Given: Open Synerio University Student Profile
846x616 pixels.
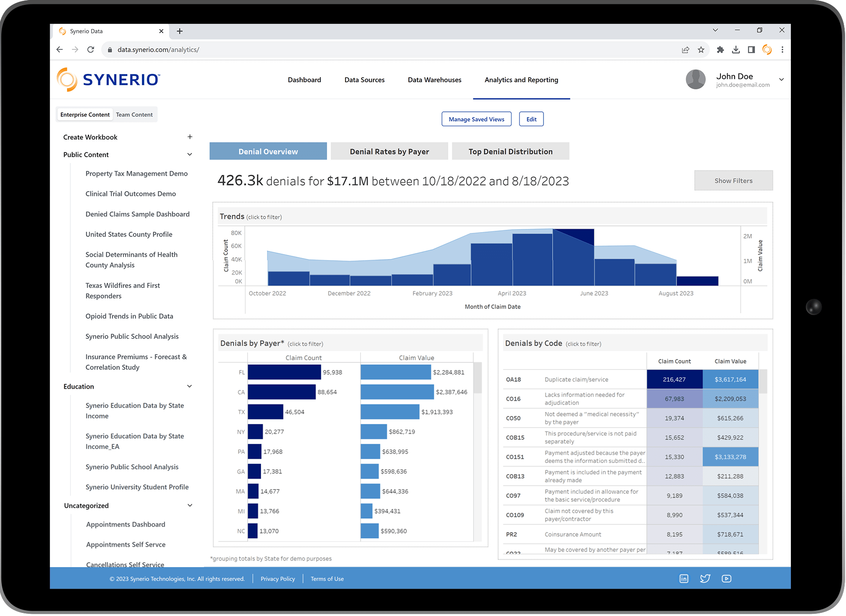Looking at the screenshot, I should [137, 487].
